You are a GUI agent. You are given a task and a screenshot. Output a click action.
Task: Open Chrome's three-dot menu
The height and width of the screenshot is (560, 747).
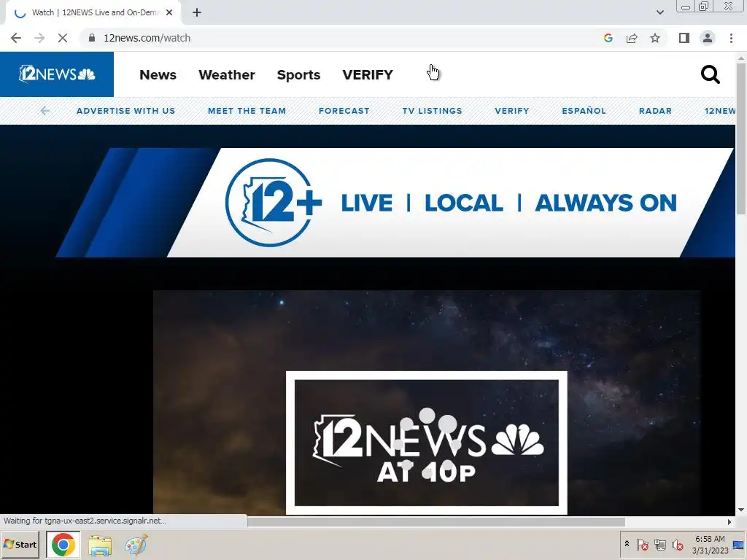(x=731, y=38)
